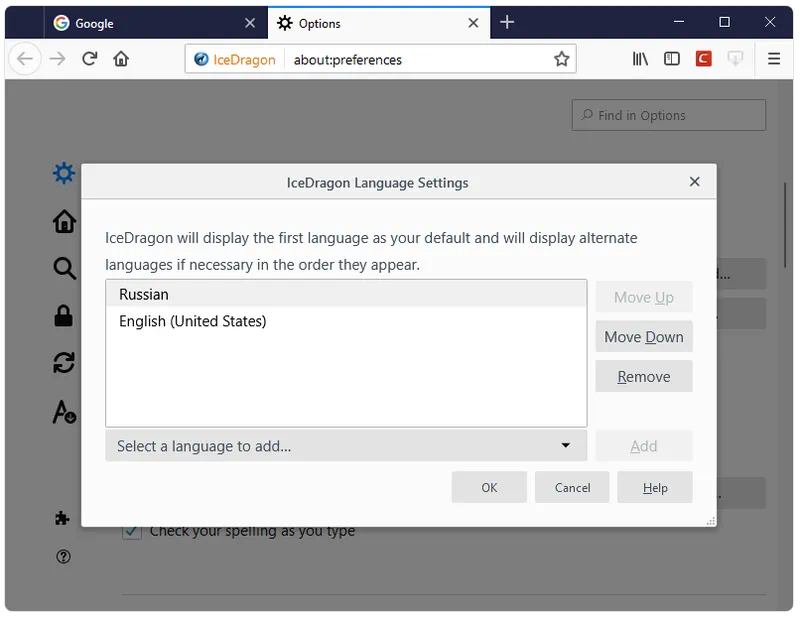800x618 pixels.
Task: Select Russian in the language list
Action: 346,294
